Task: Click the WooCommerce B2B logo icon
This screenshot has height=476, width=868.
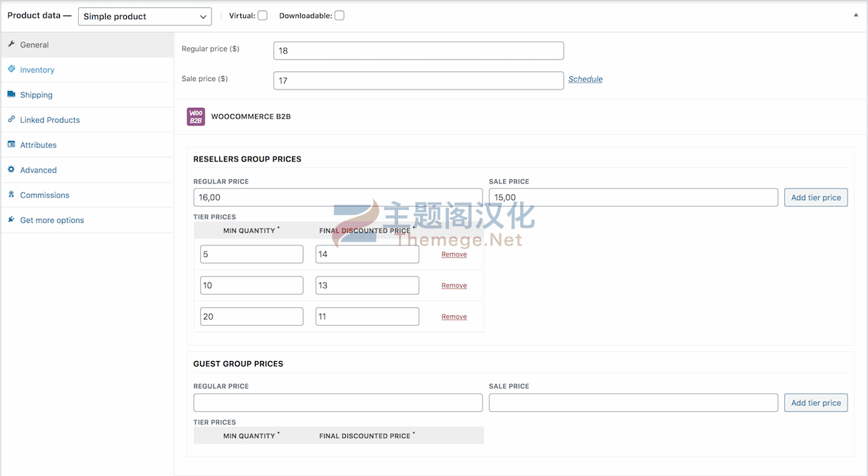Action: [x=196, y=116]
